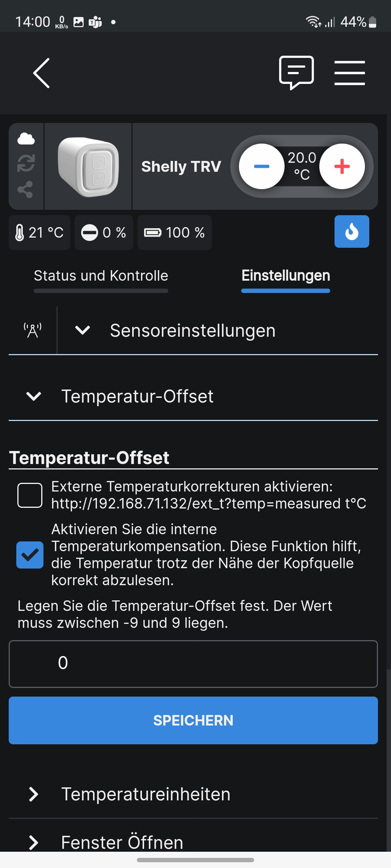391x868 pixels.
Task: Select the Einstellungen tab
Action: [286, 276]
